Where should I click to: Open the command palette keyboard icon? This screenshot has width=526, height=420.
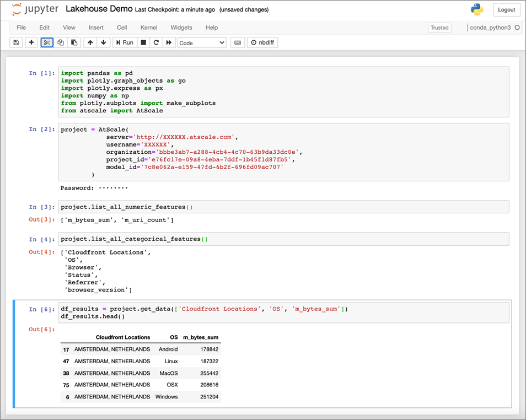[x=238, y=42]
